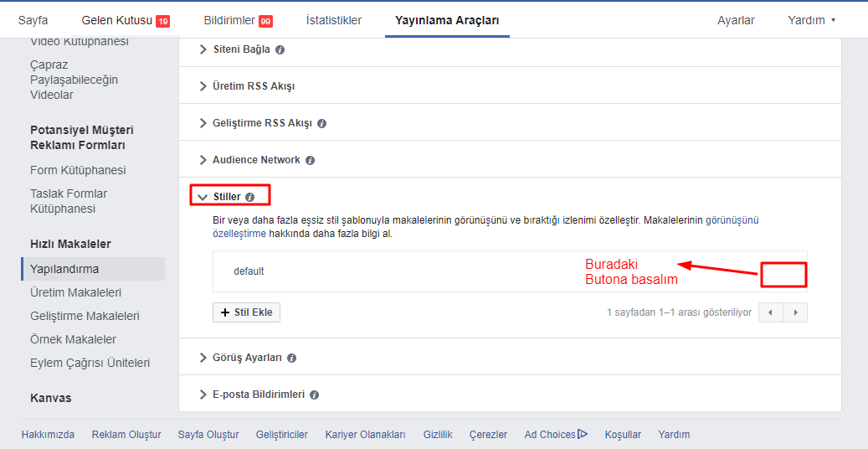Click info icon next to Siteni Bağla
Image resolution: width=868 pixels, height=449 pixels.
click(x=280, y=49)
